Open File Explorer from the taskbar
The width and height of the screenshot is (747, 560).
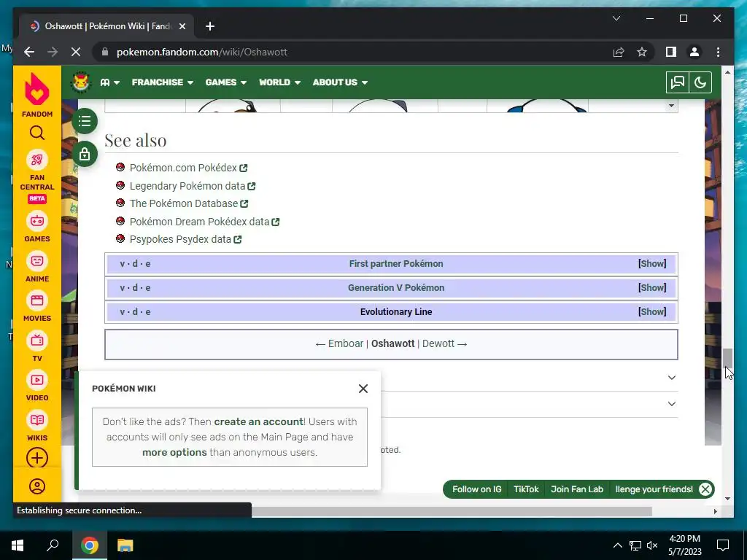(x=125, y=545)
